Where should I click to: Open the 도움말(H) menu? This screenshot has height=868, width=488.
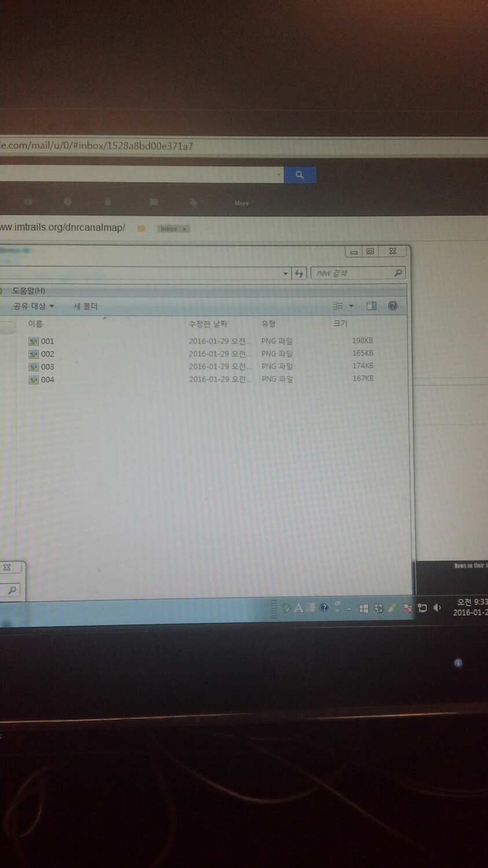click(29, 290)
